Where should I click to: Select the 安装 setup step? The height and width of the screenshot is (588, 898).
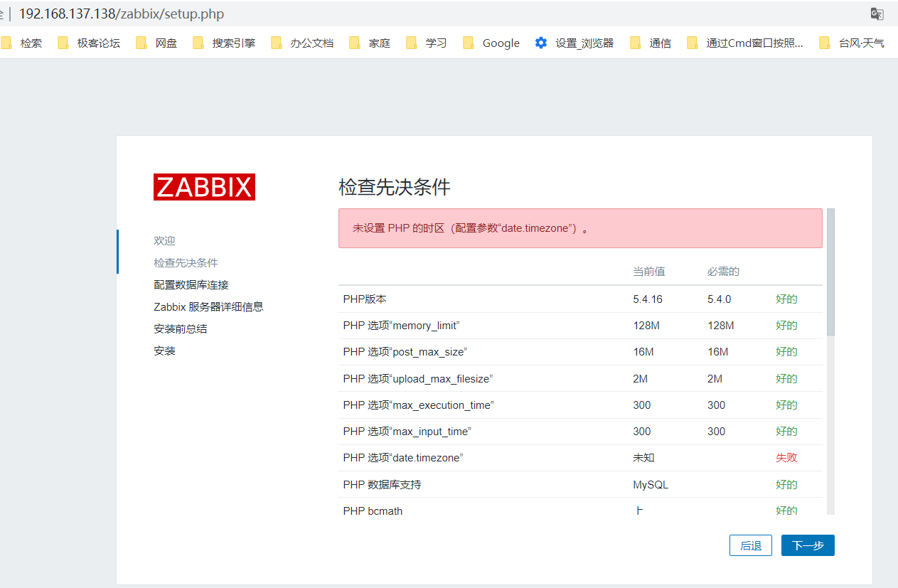click(164, 351)
